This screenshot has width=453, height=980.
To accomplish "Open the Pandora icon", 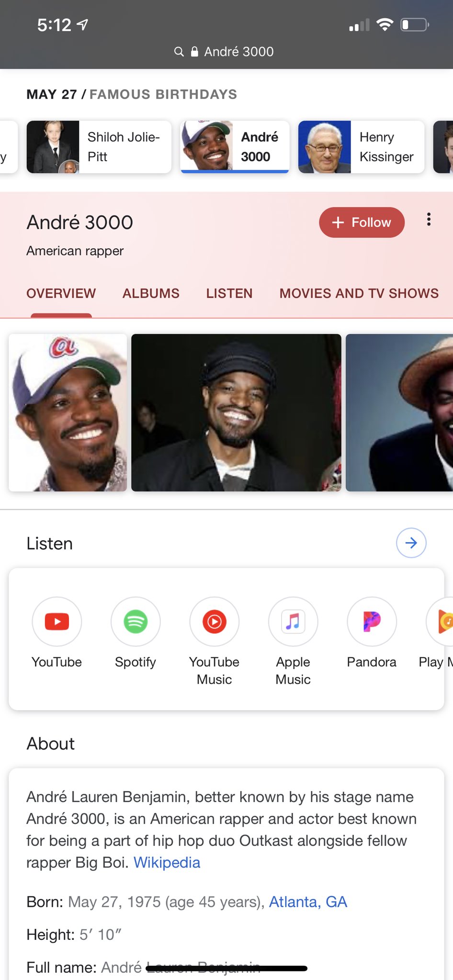I will tap(372, 622).
